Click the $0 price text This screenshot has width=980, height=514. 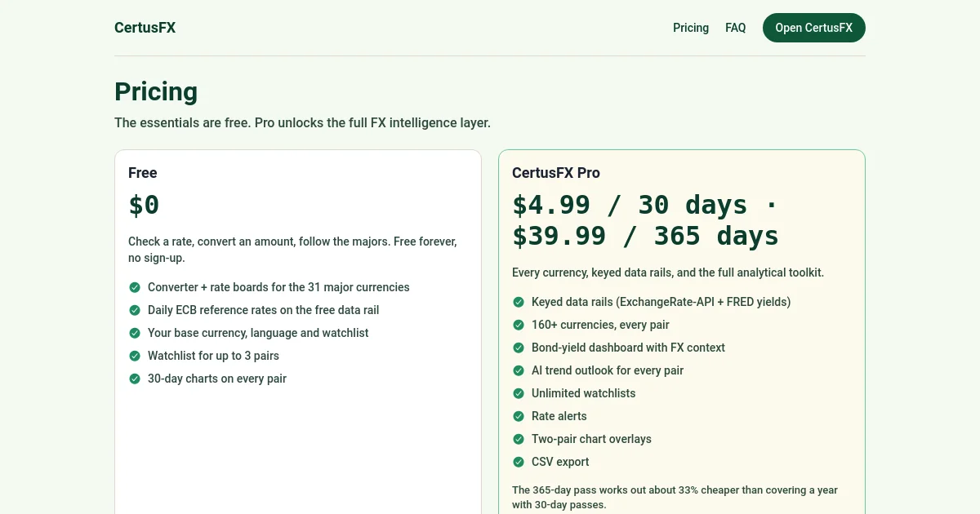pos(144,205)
